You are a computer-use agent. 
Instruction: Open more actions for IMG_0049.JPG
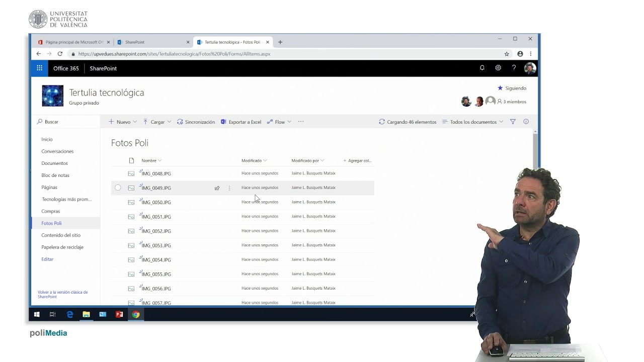(x=229, y=188)
